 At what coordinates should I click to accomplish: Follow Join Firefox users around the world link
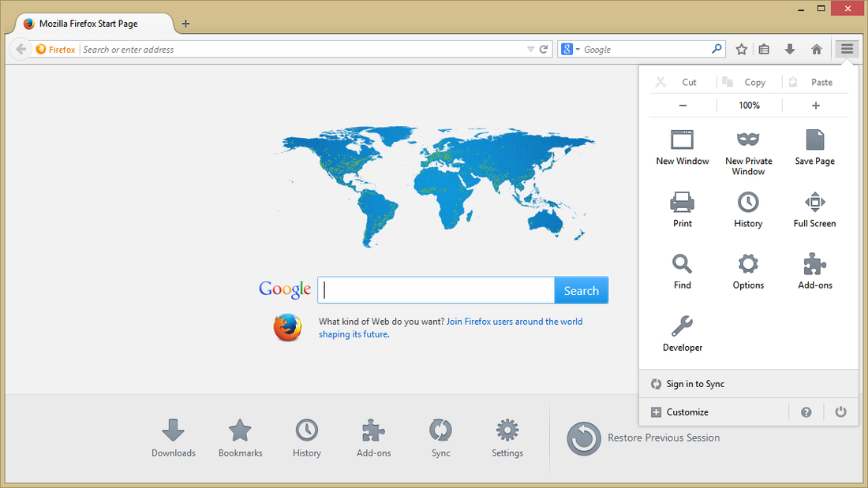point(514,322)
